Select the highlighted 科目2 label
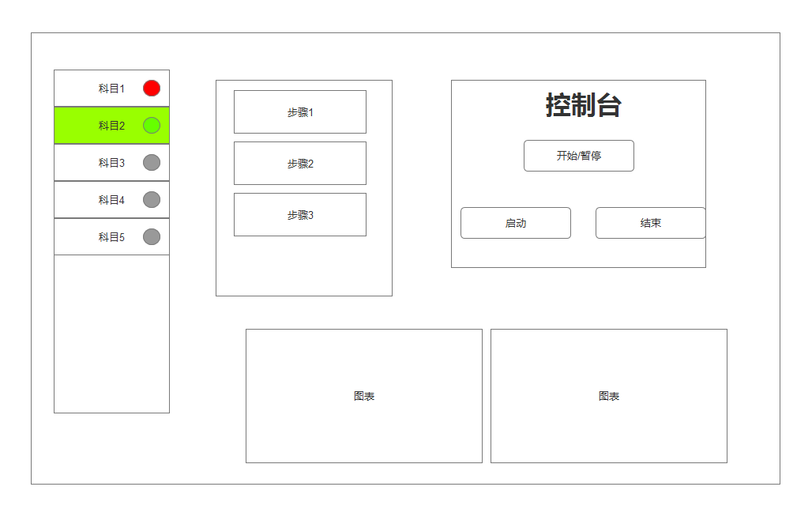The height and width of the screenshot is (513, 812). [111, 126]
